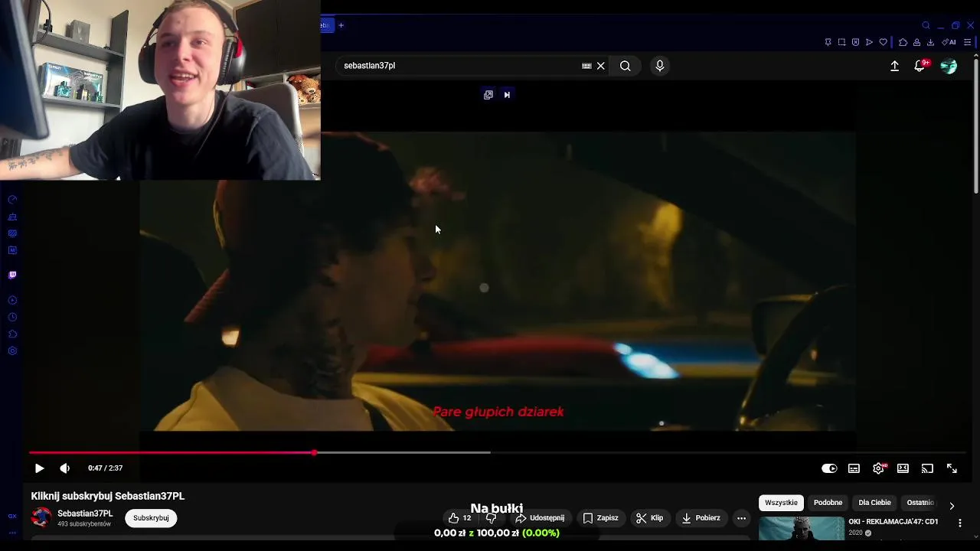Open the ad blocker shield icon

[x=855, y=42]
